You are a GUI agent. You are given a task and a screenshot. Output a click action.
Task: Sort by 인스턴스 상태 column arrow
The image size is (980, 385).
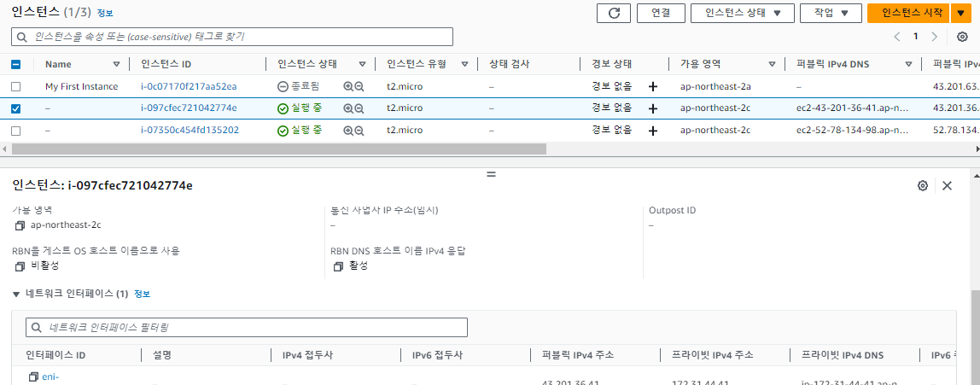click(362, 64)
